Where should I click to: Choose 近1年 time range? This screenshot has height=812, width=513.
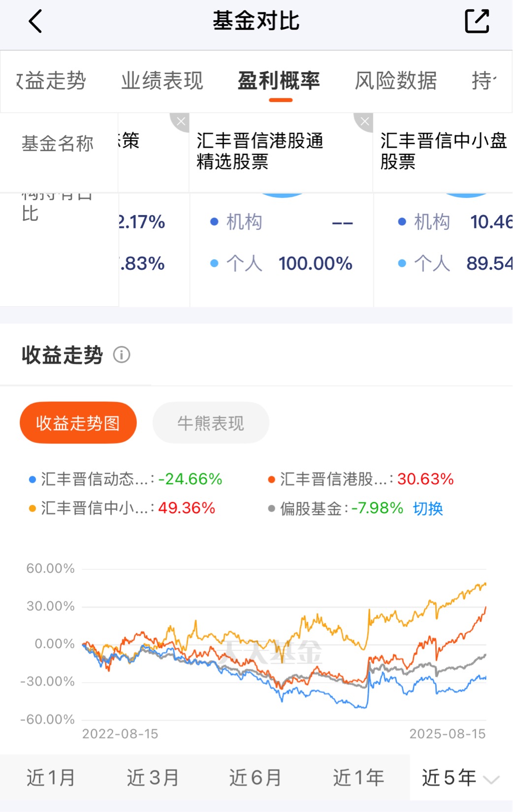click(x=358, y=778)
